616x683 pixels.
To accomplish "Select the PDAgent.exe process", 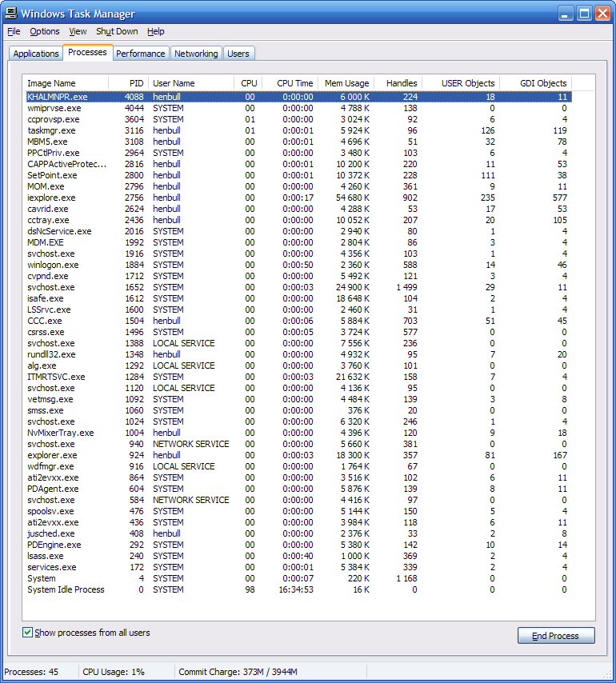I will click(298, 489).
